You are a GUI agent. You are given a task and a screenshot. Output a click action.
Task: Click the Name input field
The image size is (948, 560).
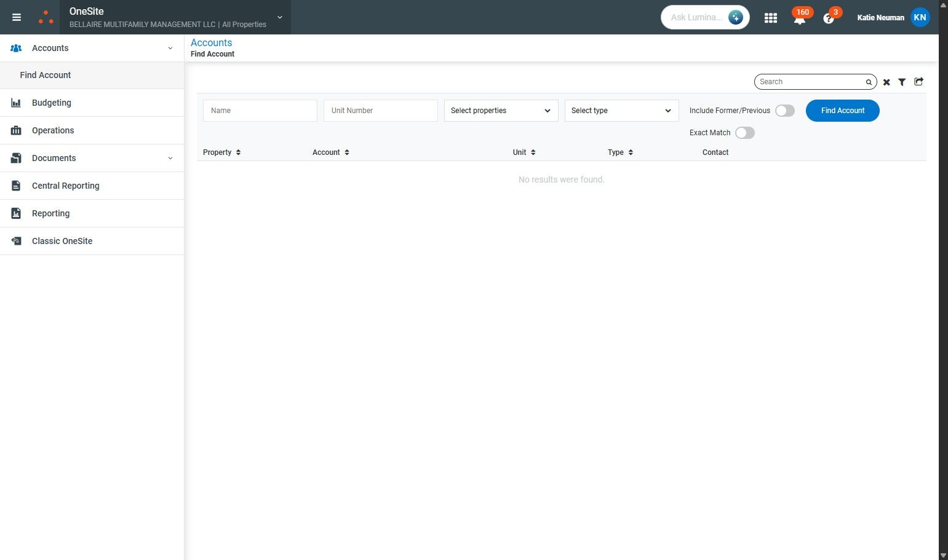click(x=260, y=111)
